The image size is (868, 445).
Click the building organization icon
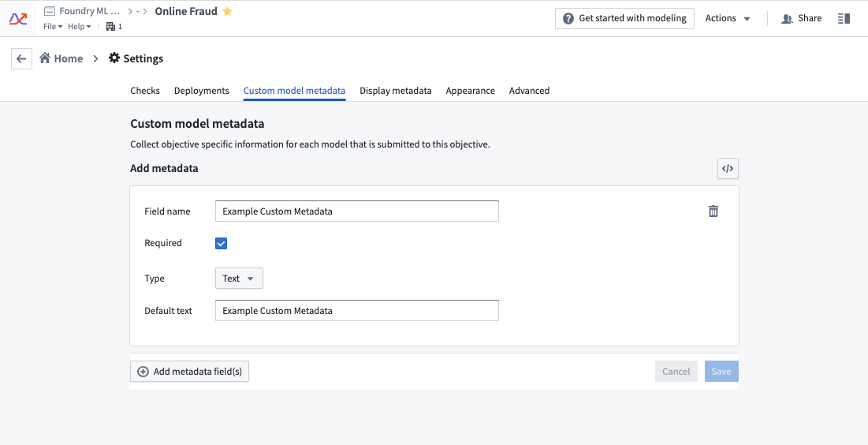click(110, 26)
